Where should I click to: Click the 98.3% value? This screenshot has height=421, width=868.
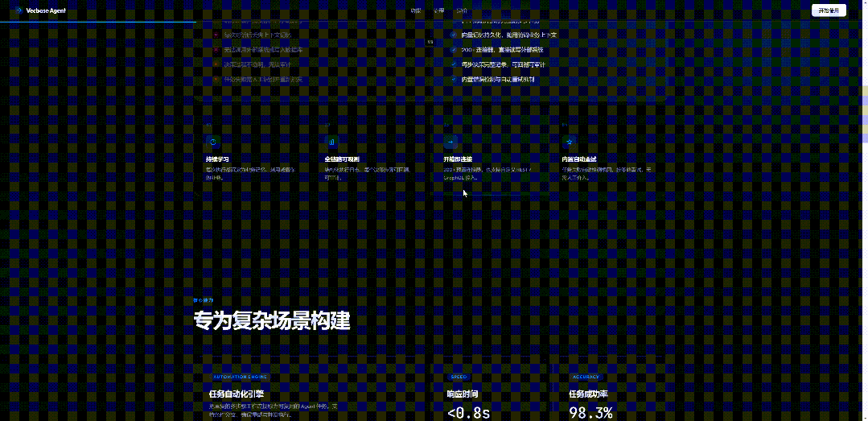point(590,413)
